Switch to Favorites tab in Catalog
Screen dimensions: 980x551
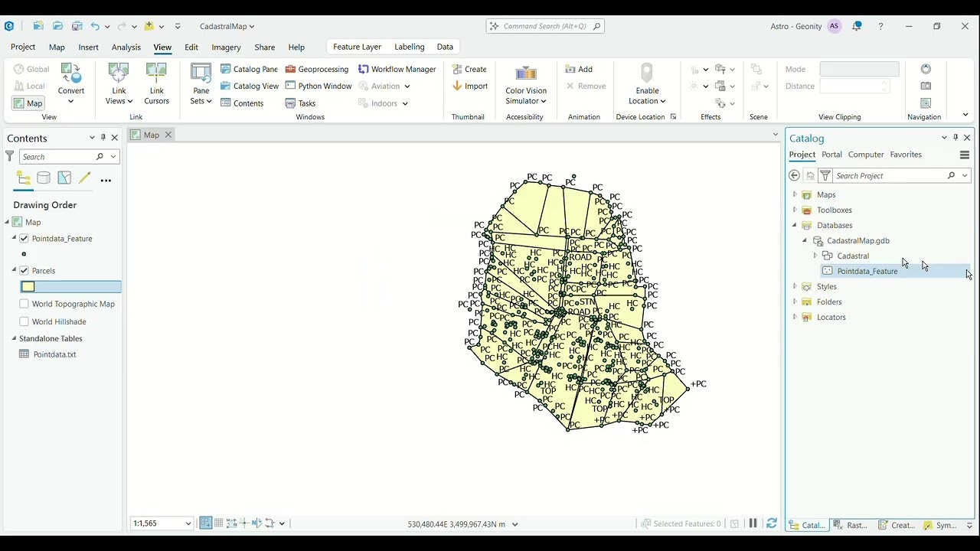click(x=906, y=155)
